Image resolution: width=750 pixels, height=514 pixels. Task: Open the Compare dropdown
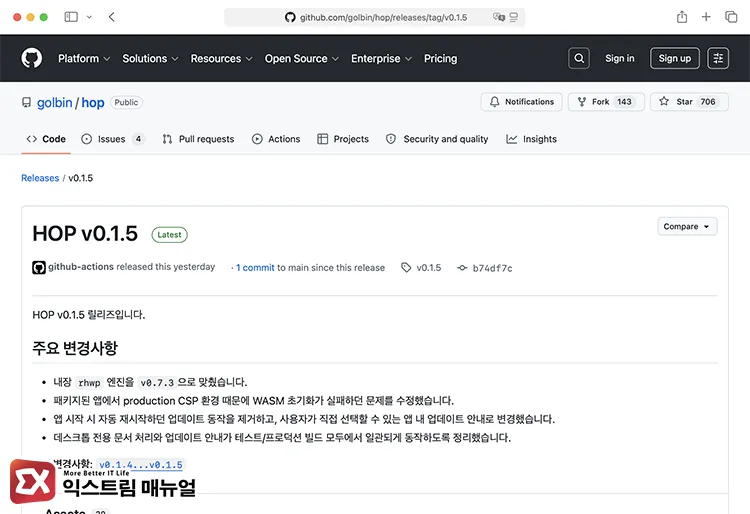click(x=687, y=227)
